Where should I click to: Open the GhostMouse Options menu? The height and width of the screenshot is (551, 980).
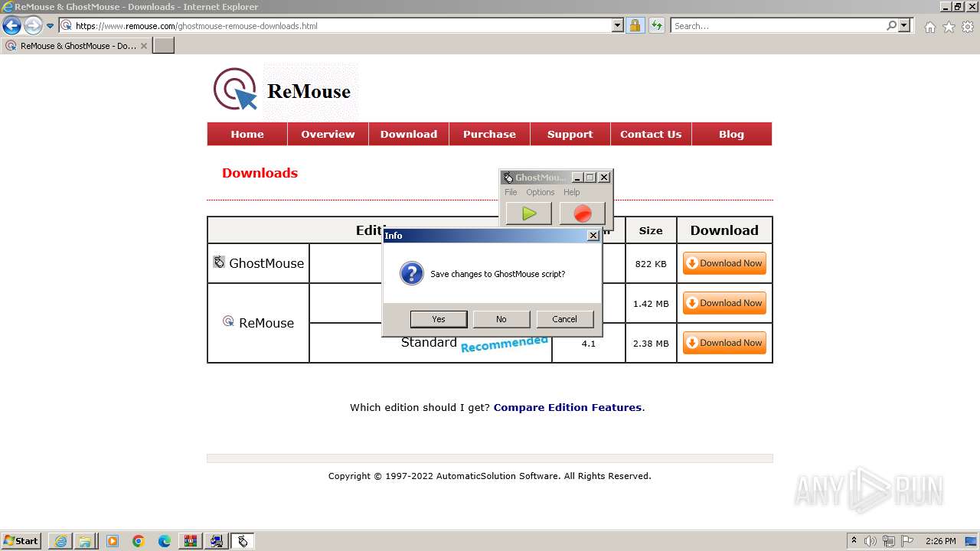pyautogui.click(x=540, y=192)
